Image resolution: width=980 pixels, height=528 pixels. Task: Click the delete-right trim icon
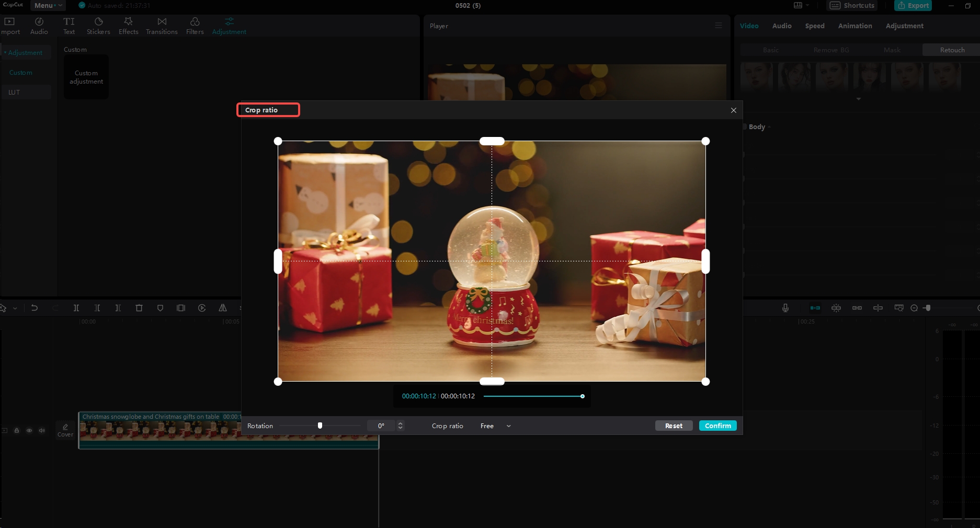click(x=118, y=308)
